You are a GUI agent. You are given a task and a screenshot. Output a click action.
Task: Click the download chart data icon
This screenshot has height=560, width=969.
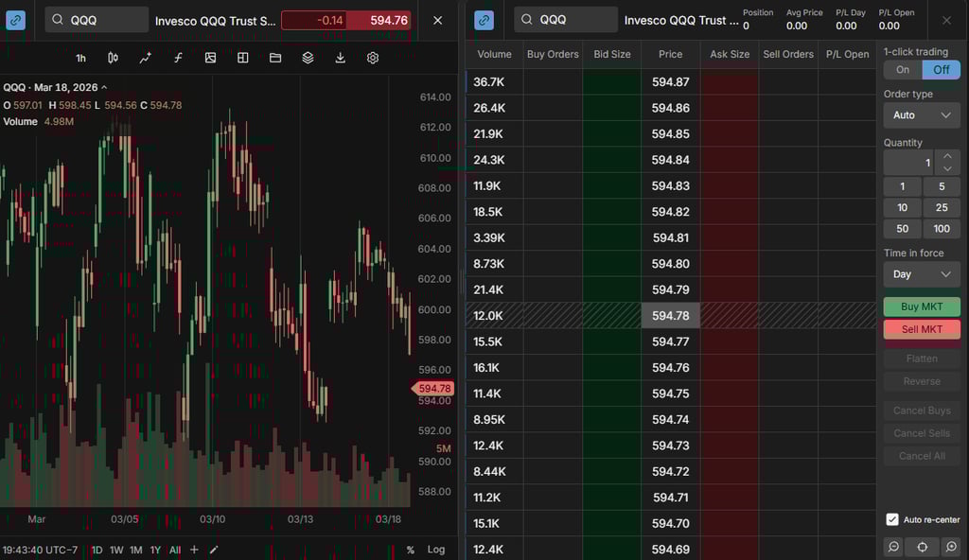[x=340, y=58]
